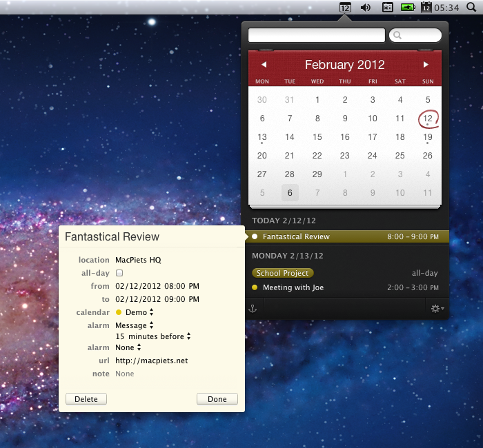
Task: Click the to date 02/12/2012 09:00 PM
Action: point(157,299)
